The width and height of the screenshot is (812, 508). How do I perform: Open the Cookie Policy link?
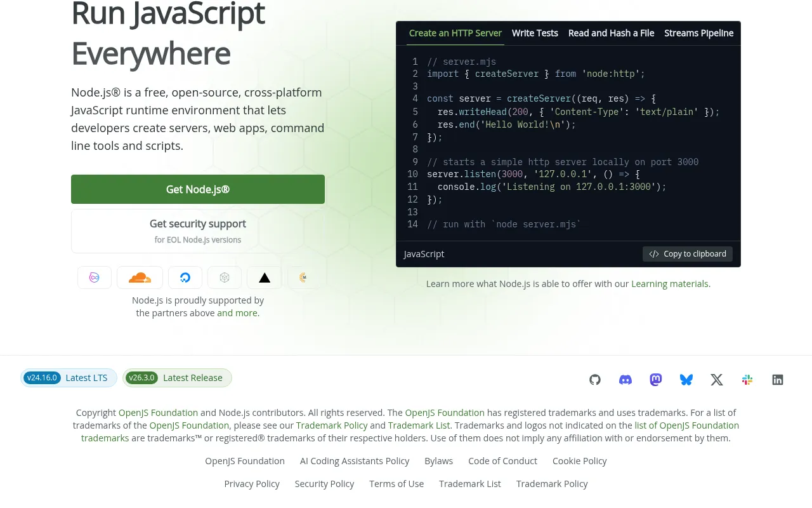click(580, 461)
